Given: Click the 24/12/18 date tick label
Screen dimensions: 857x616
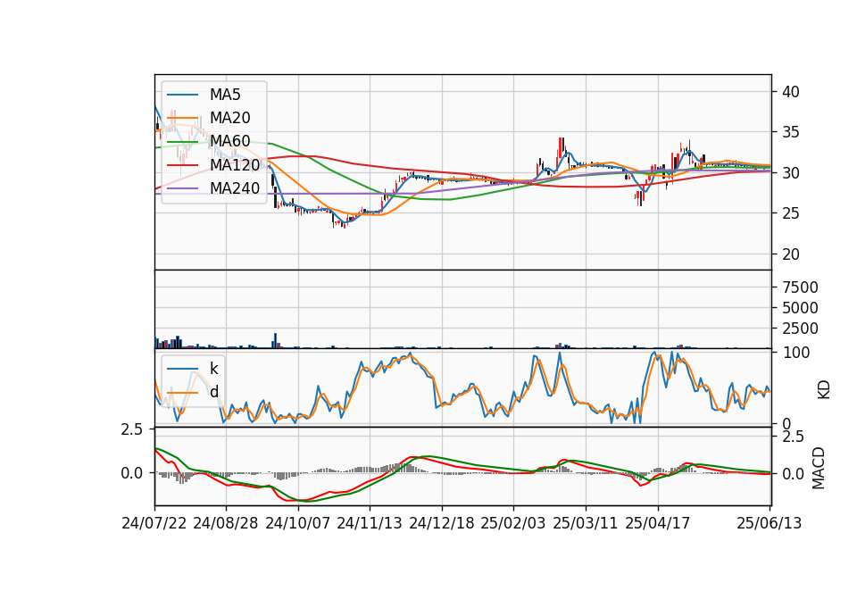Looking at the screenshot, I should coord(442,523).
